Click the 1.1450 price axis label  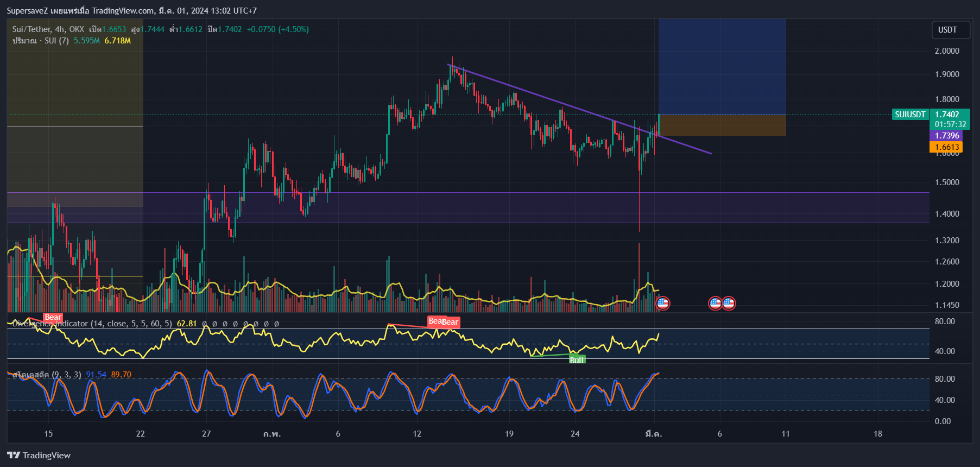point(947,305)
